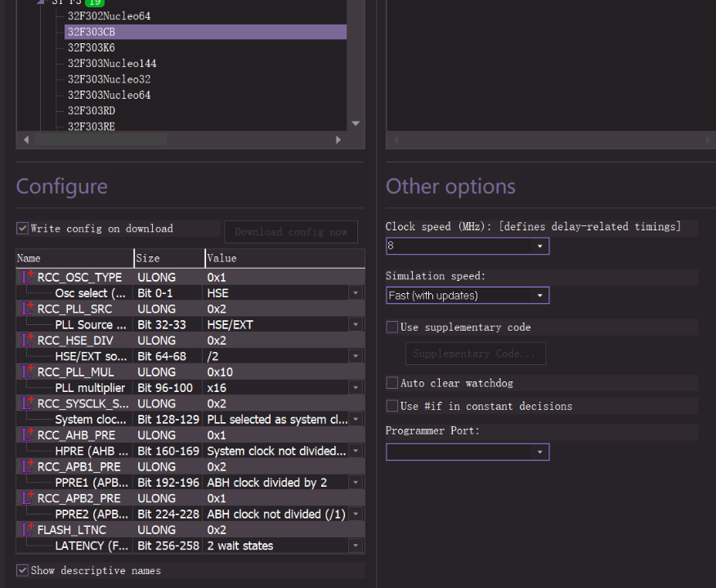Select 32F303K6 in the device tree
This screenshot has height=588, width=716.
click(x=92, y=47)
